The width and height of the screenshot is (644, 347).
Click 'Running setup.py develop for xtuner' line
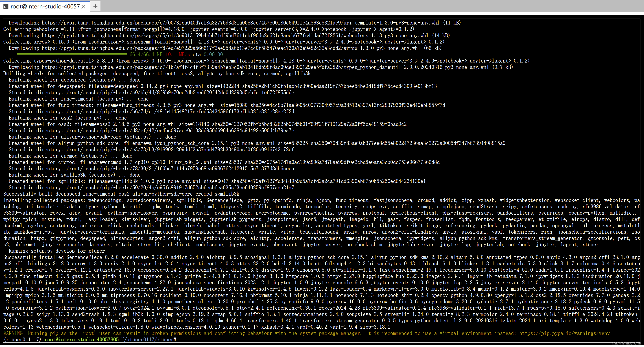[x=57, y=251]
